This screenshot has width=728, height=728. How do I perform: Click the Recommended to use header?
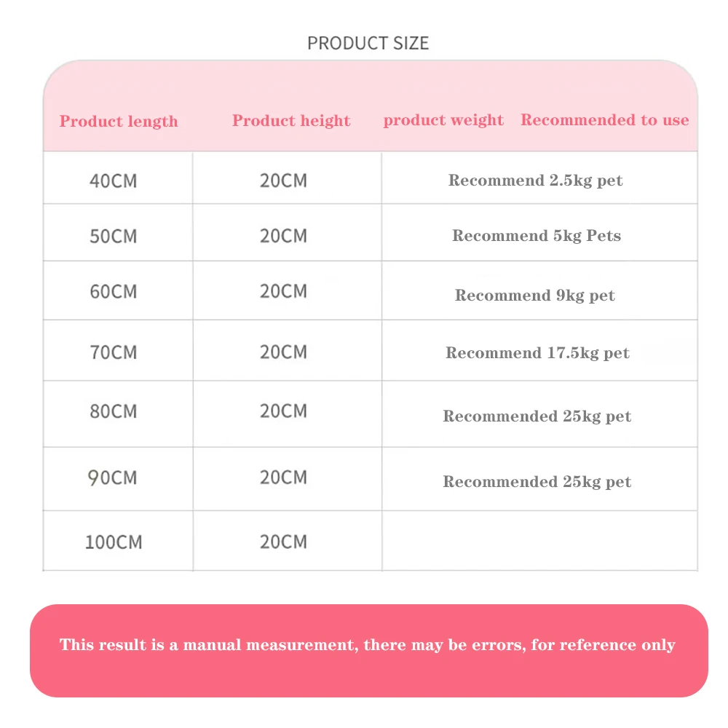point(604,120)
